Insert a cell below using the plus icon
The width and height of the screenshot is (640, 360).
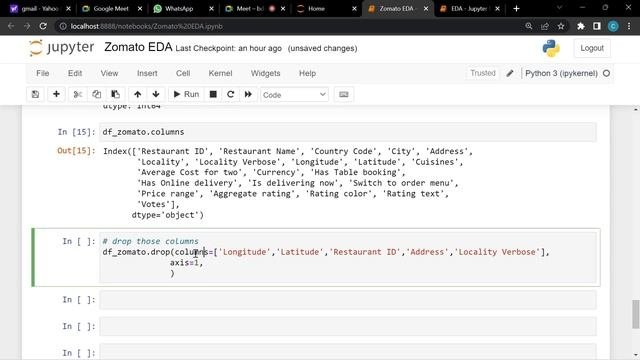(x=56, y=94)
